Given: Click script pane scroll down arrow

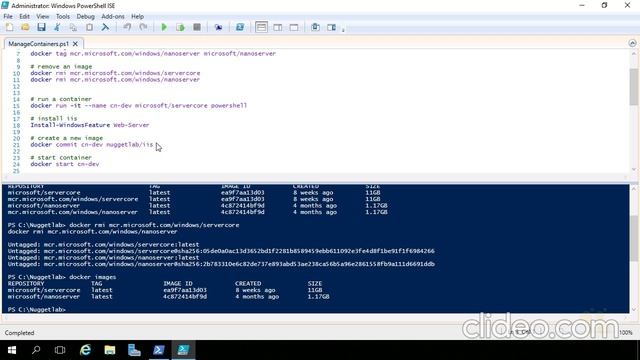Looking at the screenshot, I should (x=633, y=169).
